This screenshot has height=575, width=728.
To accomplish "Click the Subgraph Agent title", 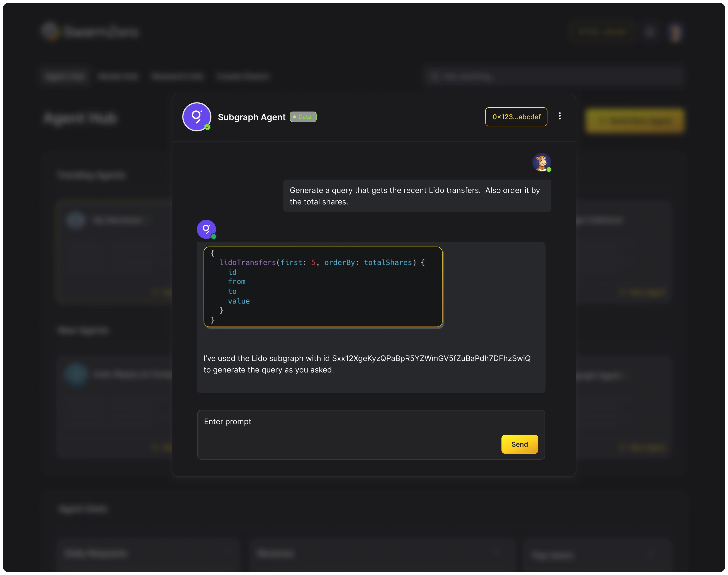I will click(251, 117).
